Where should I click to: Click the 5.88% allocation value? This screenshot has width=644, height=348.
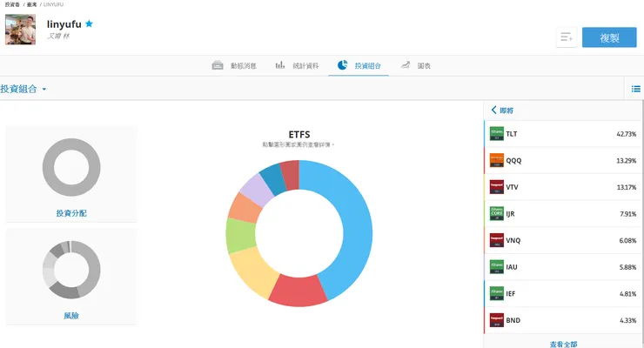point(627,267)
